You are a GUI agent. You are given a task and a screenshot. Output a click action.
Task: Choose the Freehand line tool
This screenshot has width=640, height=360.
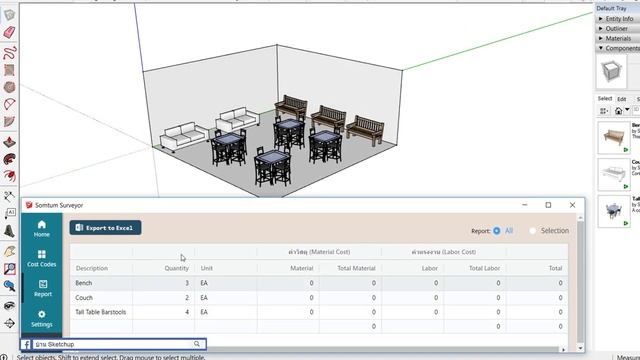9,52
